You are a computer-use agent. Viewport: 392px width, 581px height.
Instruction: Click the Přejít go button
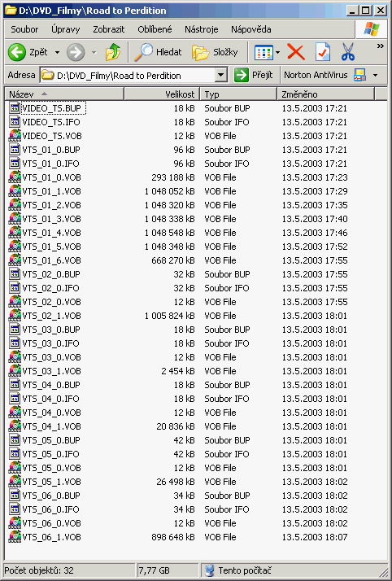[253, 75]
